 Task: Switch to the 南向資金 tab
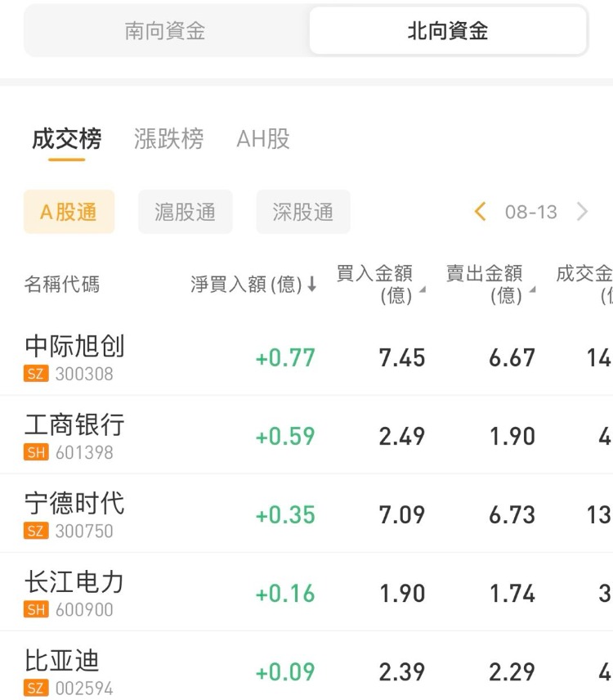pyautogui.click(x=165, y=31)
